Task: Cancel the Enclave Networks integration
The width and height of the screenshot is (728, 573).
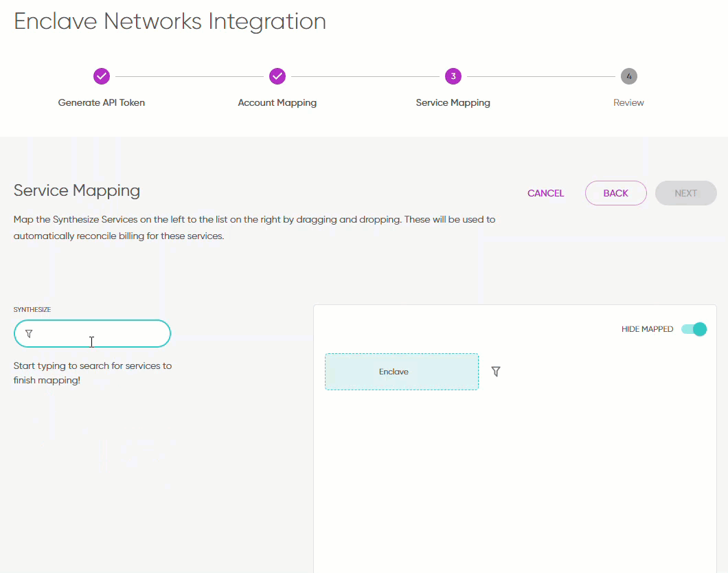Action: click(545, 193)
